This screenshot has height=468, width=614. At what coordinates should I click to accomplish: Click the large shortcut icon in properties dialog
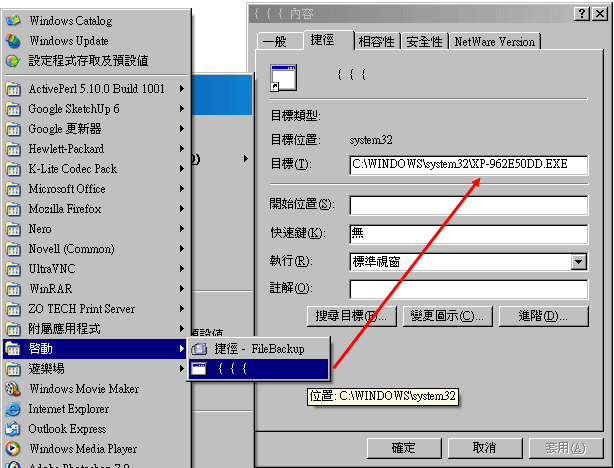(x=284, y=78)
